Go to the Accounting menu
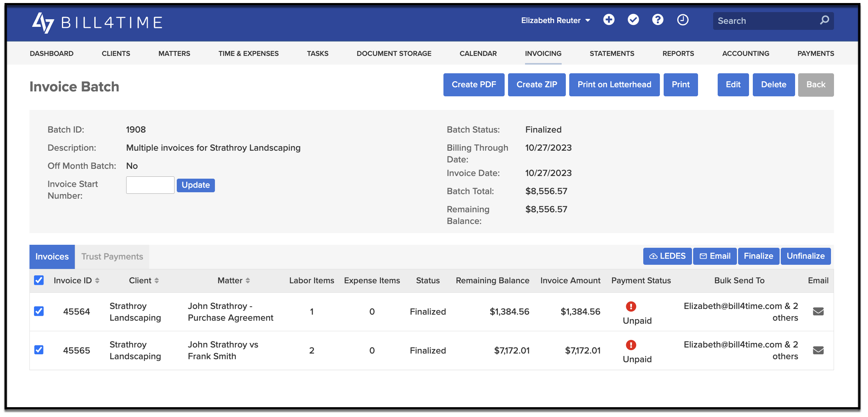 [x=746, y=54]
